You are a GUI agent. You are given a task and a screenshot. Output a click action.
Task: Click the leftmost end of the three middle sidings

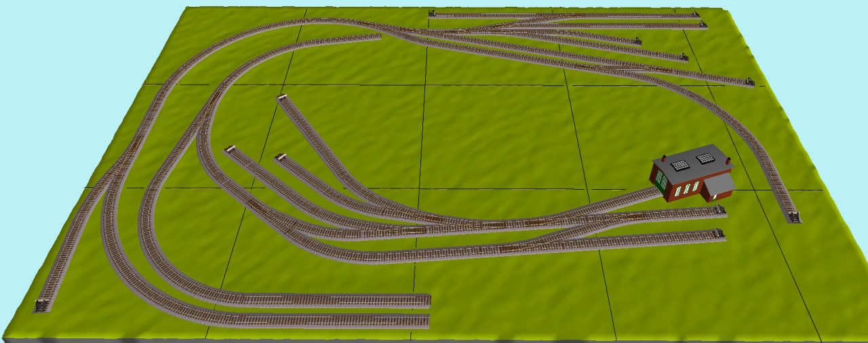pos(231,149)
